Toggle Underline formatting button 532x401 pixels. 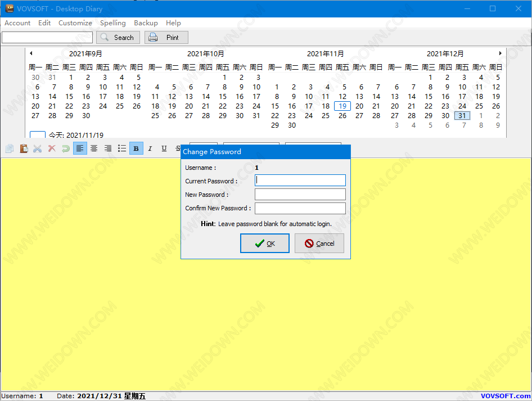[x=164, y=148]
